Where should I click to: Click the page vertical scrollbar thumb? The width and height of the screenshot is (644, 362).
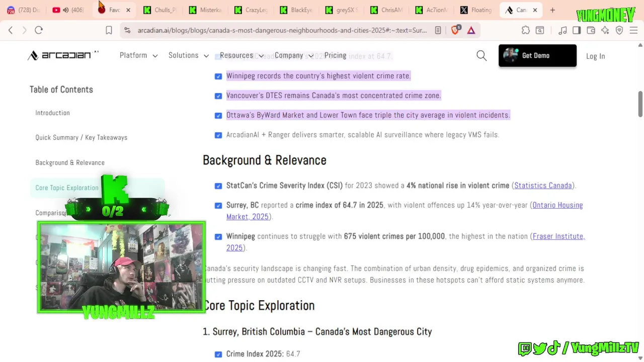[640, 104]
